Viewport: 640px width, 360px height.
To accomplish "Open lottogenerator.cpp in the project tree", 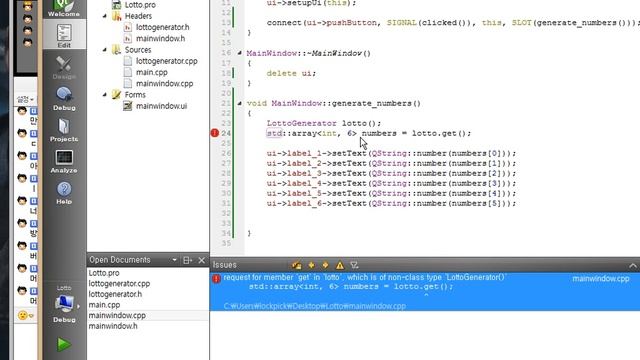I will (x=167, y=61).
